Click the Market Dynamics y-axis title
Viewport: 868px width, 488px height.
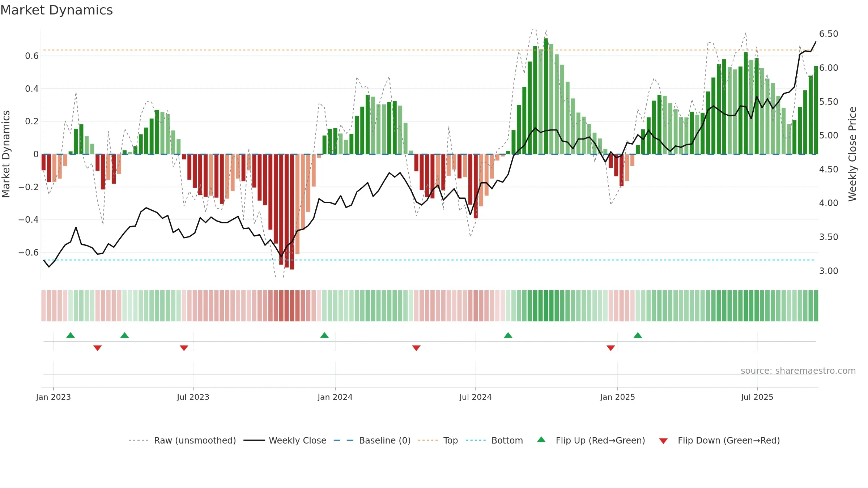tap(6, 154)
